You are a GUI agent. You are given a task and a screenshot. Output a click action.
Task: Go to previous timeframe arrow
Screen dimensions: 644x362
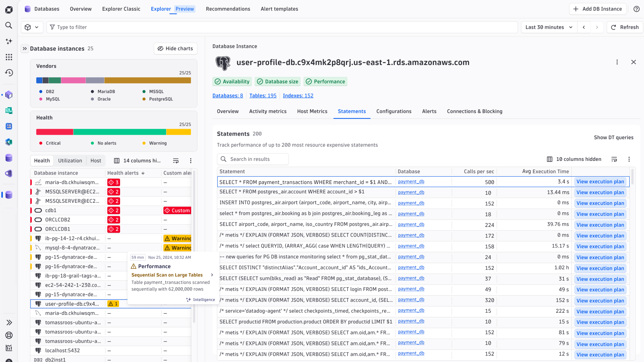tap(584, 27)
